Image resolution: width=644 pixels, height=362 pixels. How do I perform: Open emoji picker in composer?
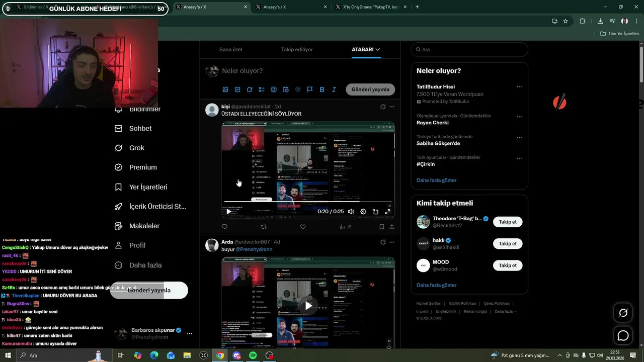(274, 89)
